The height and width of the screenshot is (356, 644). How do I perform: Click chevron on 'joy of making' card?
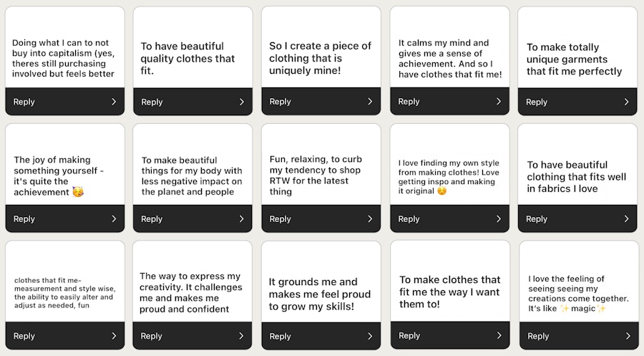(114, 219)
